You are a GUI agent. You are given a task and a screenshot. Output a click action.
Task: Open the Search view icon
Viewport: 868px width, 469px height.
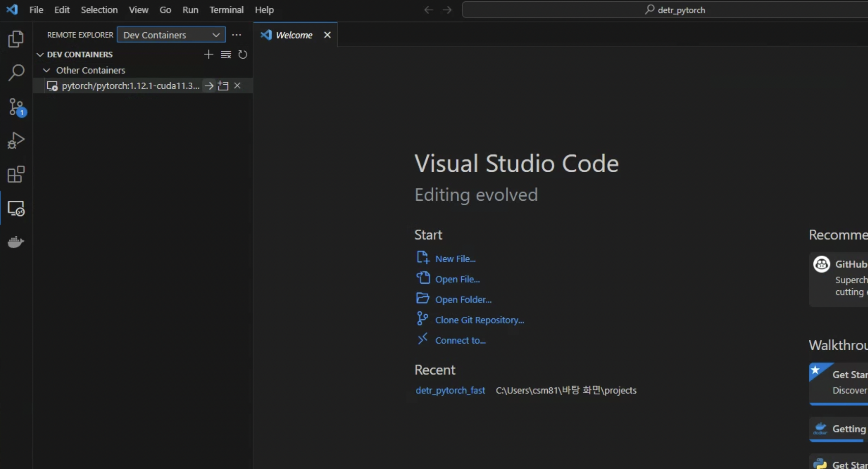tap(16, 73)
